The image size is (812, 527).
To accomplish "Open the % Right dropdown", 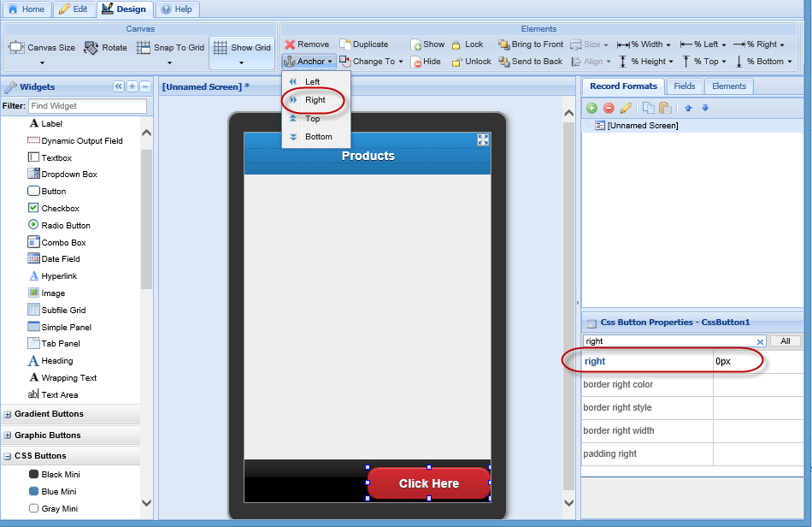I will (x=759, y=44).
